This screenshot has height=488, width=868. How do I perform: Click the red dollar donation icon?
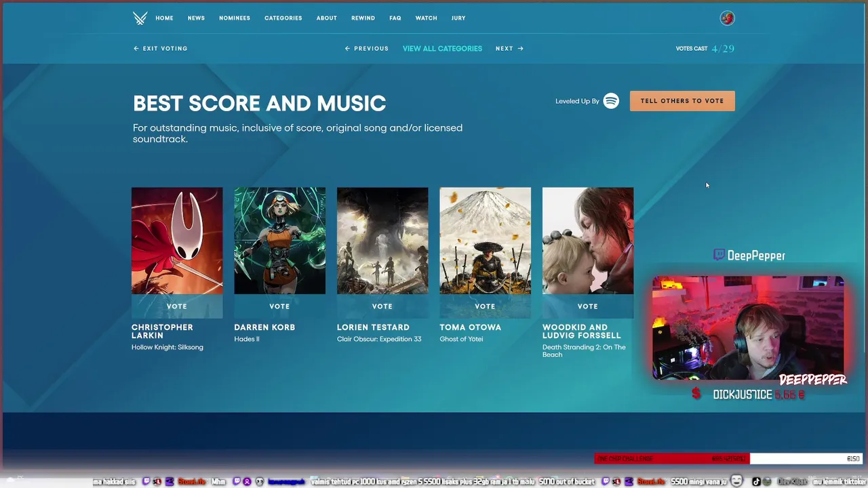click(696, 394)
